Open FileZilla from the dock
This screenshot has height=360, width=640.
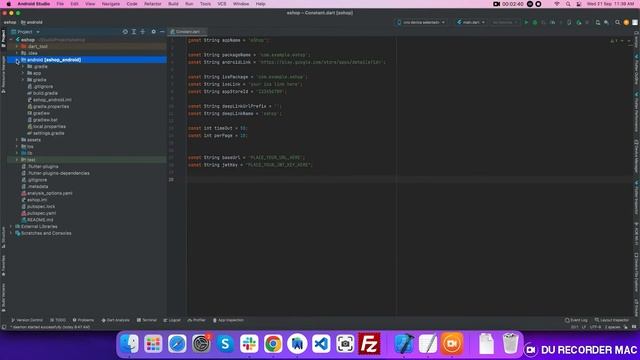click(369, 344)
